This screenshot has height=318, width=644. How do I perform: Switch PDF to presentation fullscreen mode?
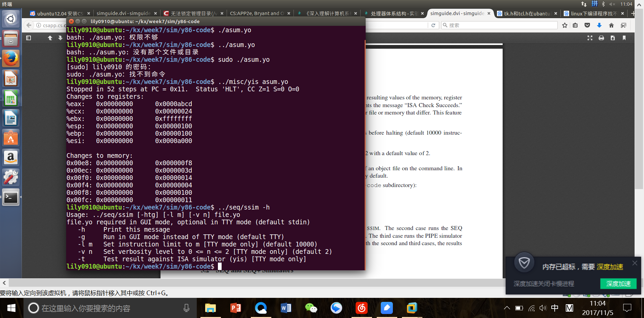(590, 38)
